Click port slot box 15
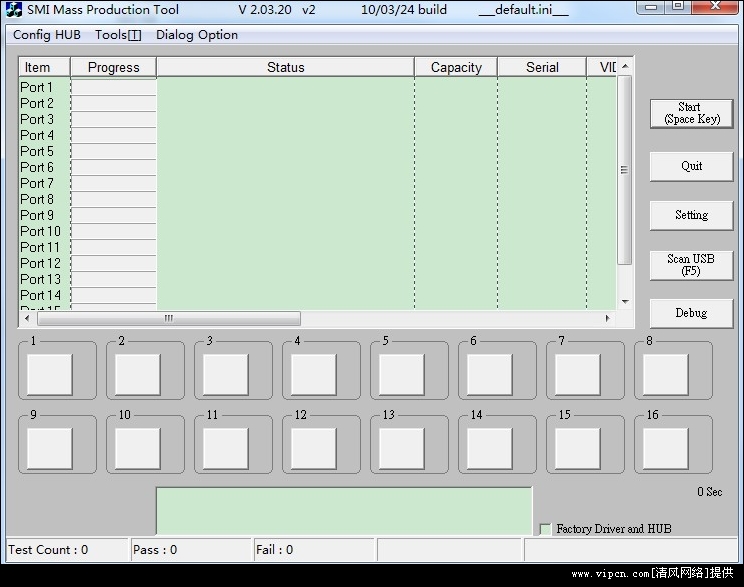Image resolution: width=744 pixels, height=587 pixels. 578,448
